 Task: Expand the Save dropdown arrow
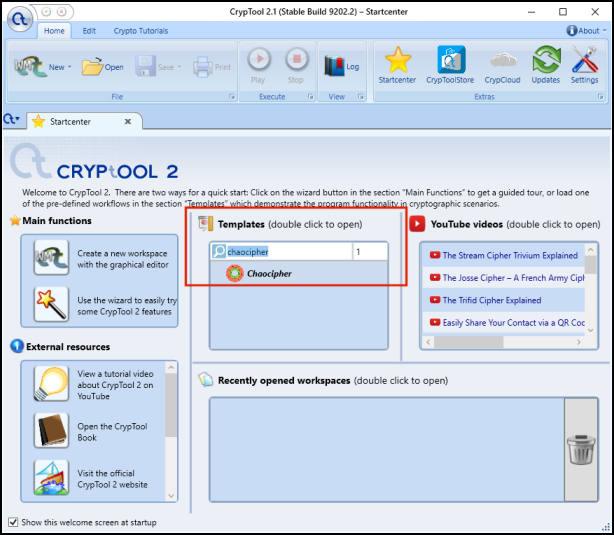click(179, 67)
